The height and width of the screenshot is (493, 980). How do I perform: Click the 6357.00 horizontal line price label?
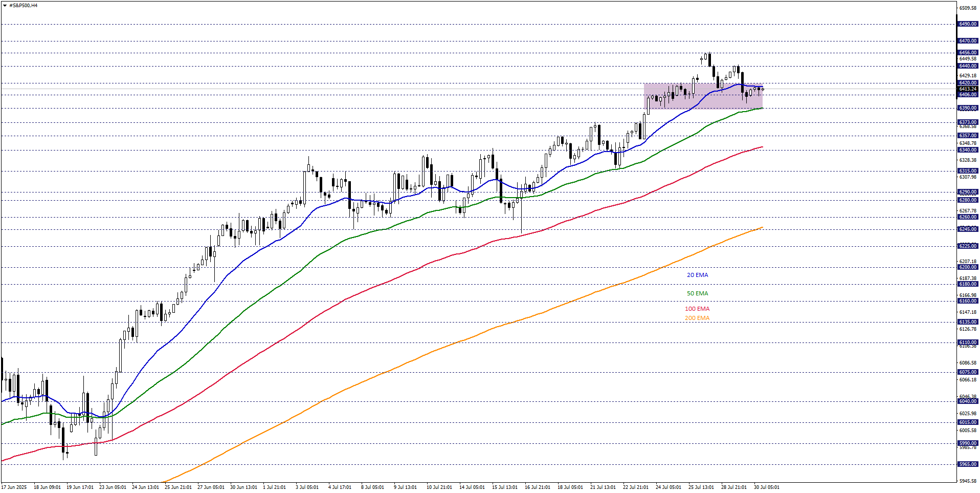(x=968, y=136)
